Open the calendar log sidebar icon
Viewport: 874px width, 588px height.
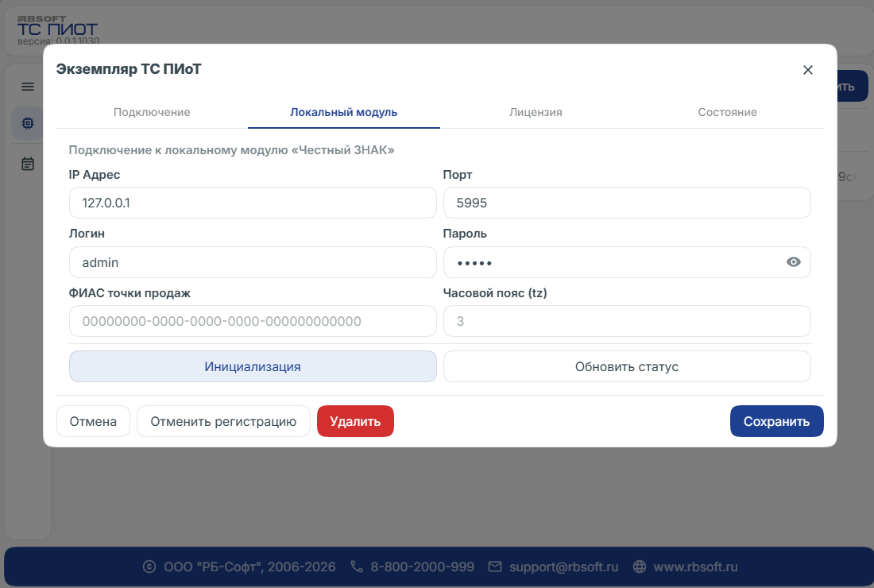pos(27,164)
